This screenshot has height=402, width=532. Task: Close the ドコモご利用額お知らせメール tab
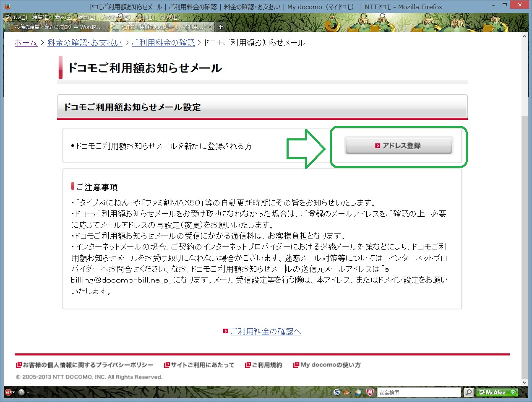[x=210, y=27]
